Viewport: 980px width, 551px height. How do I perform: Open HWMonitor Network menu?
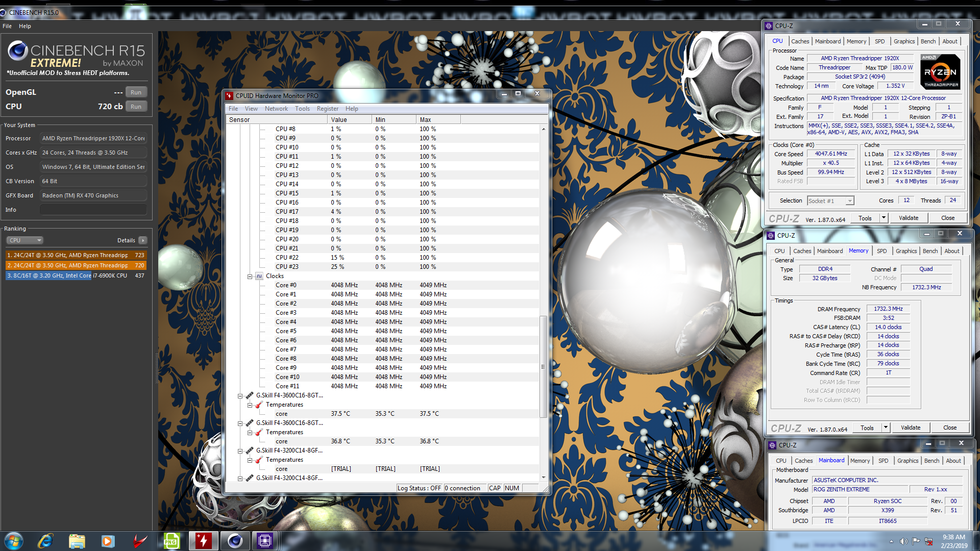point(276,109)
